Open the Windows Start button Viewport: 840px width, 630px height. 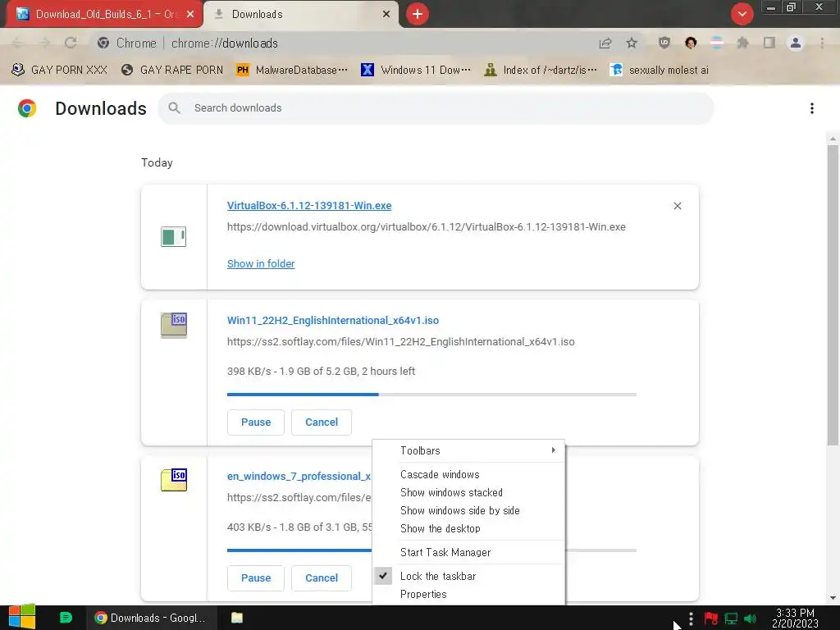[x=22, y=618]
